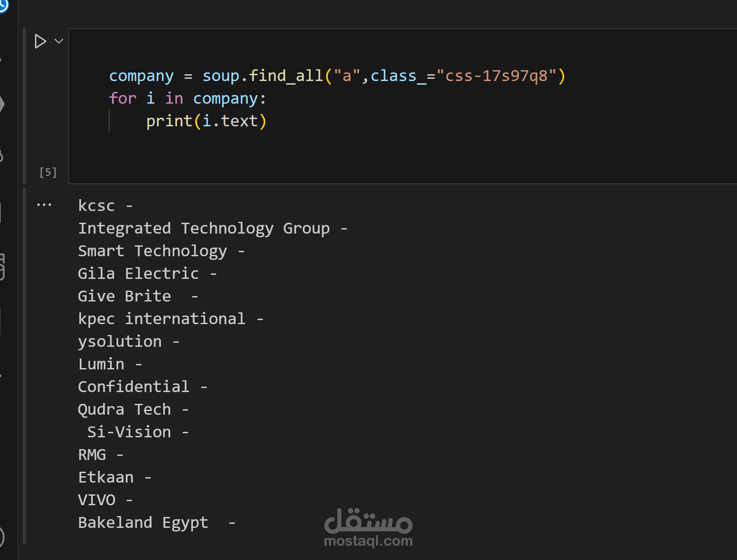This screenshot has width=737, height=560.
Task: Open the accounts icon at bottom of activity bar
Action: coord(2,538)
